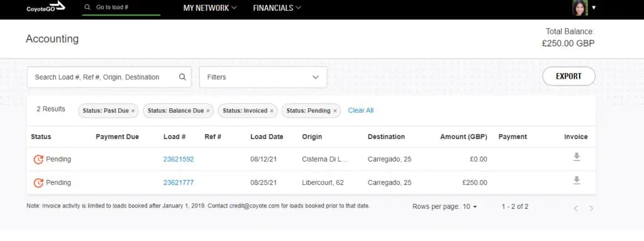Screen dimensions: 644x241
Task: Sort by the Status column header
Action: point(41,137)
